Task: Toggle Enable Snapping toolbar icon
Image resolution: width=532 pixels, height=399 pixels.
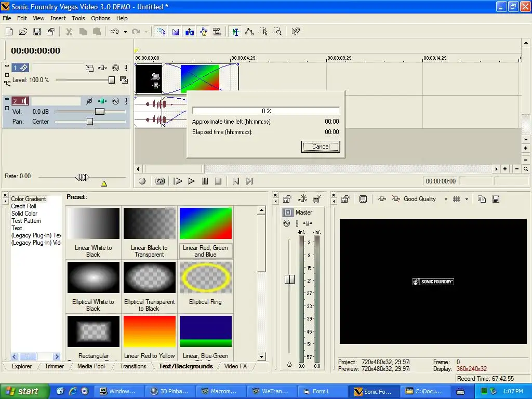Action: point(162,32)
